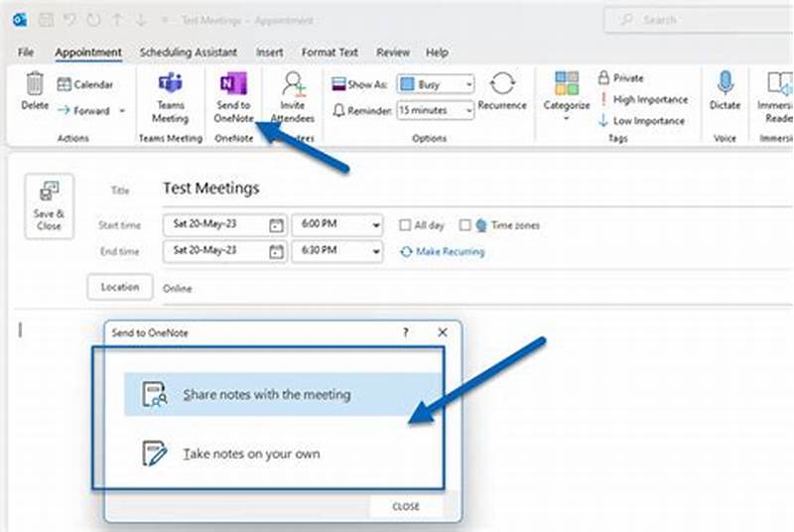Viewport: 794px width, 532px height.
Task: Expand the Forward options arrow
Action: click(x=122, y=110)
